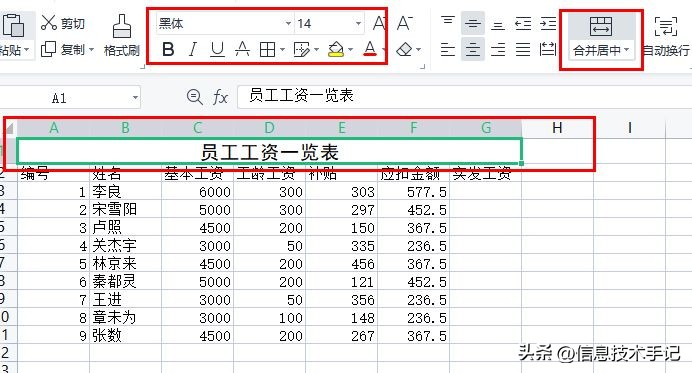
Task: Click the strikethrough text A icon
Action: tap(242, 49)
